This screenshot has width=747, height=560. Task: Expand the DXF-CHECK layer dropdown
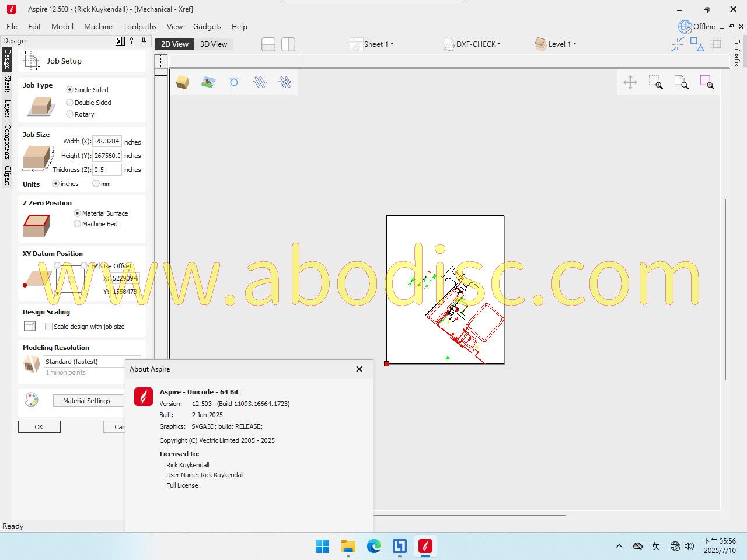472,44
